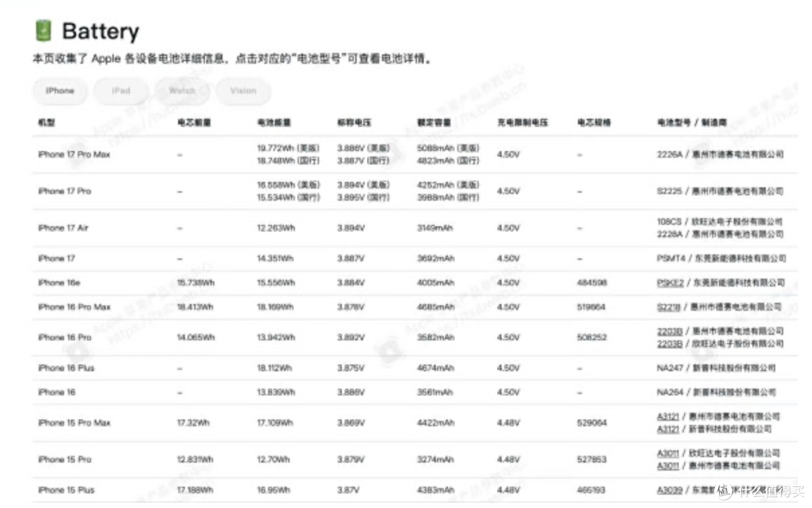Click the 484598 cell spec value

[x=592, y=282]
